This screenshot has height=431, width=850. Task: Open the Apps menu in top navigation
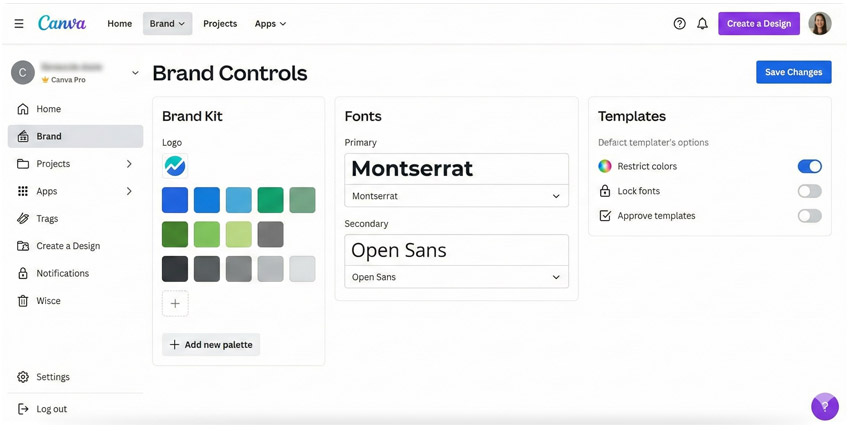pyautogui.click(x=270, y=23)
